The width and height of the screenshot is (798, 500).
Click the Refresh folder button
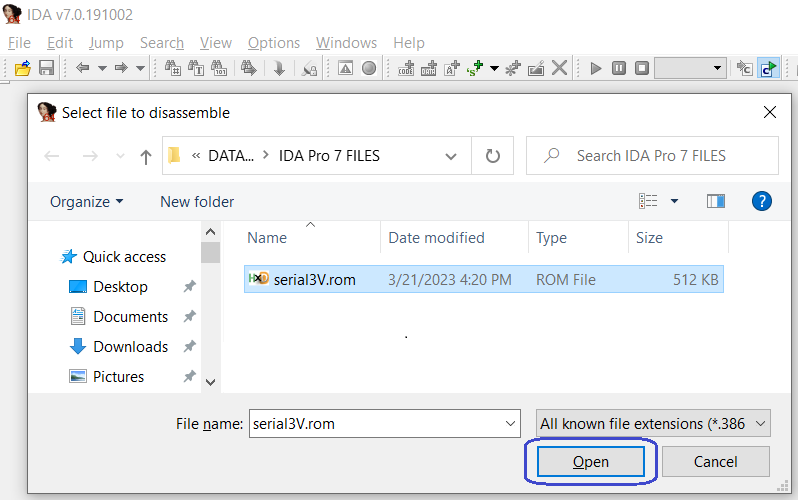pyautogui.click(x=493, y=156)
